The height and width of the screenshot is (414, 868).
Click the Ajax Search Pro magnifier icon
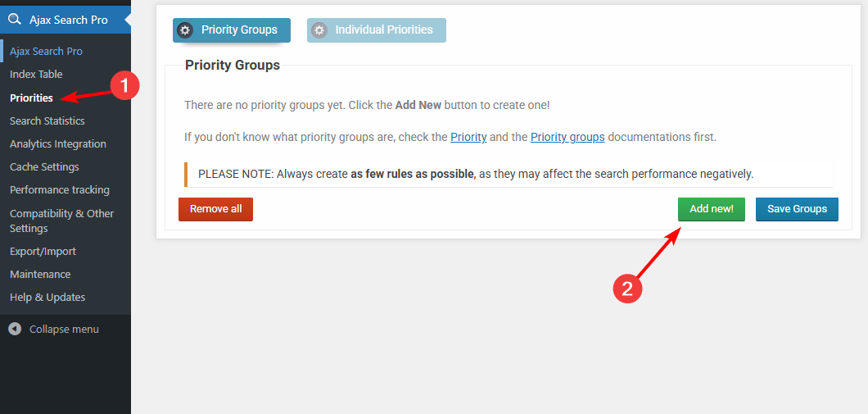[15, 20]
